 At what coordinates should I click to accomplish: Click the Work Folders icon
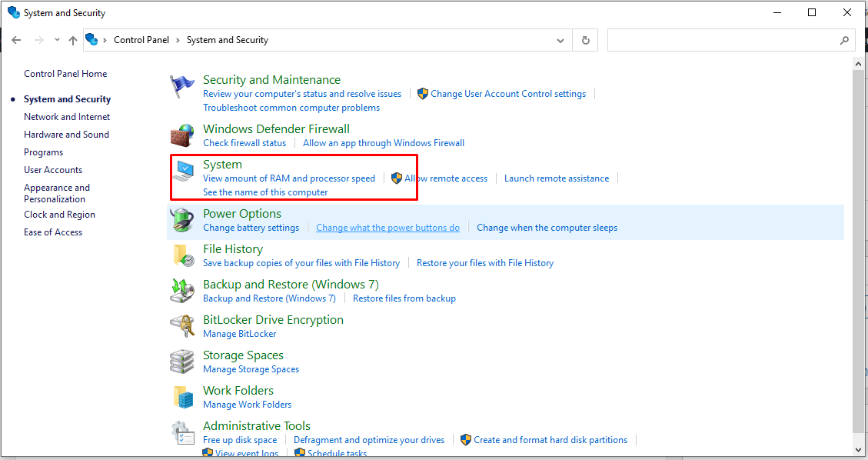pyautogui.click(x=182, y=397)
